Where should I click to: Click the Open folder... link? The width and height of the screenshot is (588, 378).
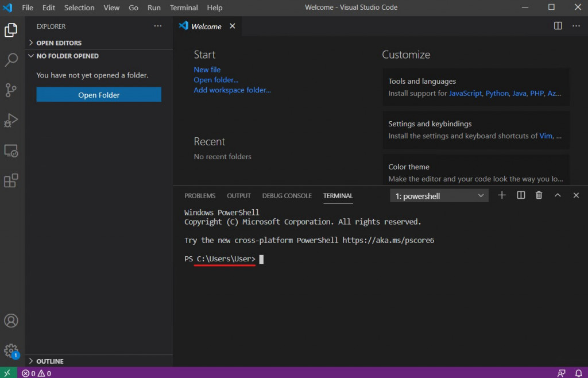click(x=216, y=80)
